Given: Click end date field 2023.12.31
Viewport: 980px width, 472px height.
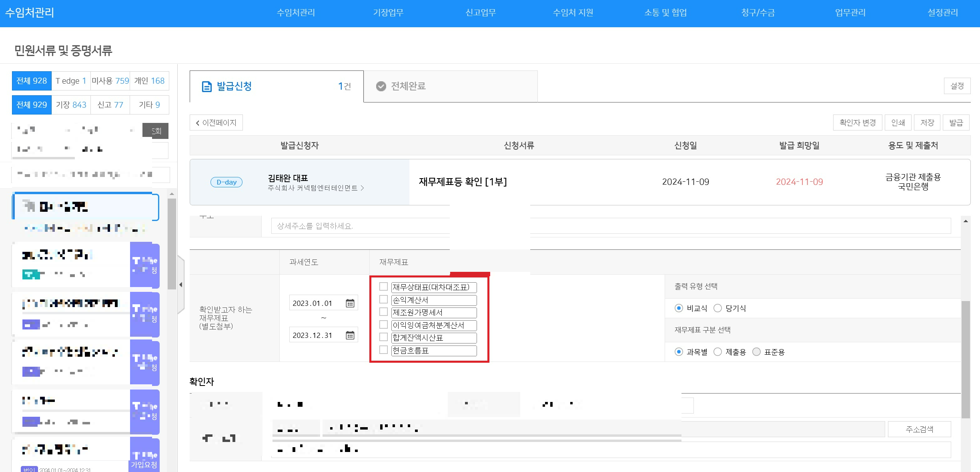Looking at the screenshot, I should click(323, 335).
